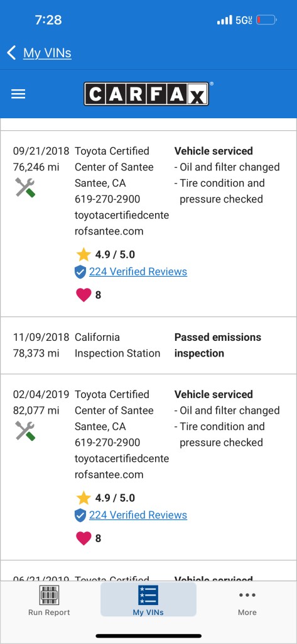
Task: Tap the star rating in 02/04/2019 entry
Action: 105,498
